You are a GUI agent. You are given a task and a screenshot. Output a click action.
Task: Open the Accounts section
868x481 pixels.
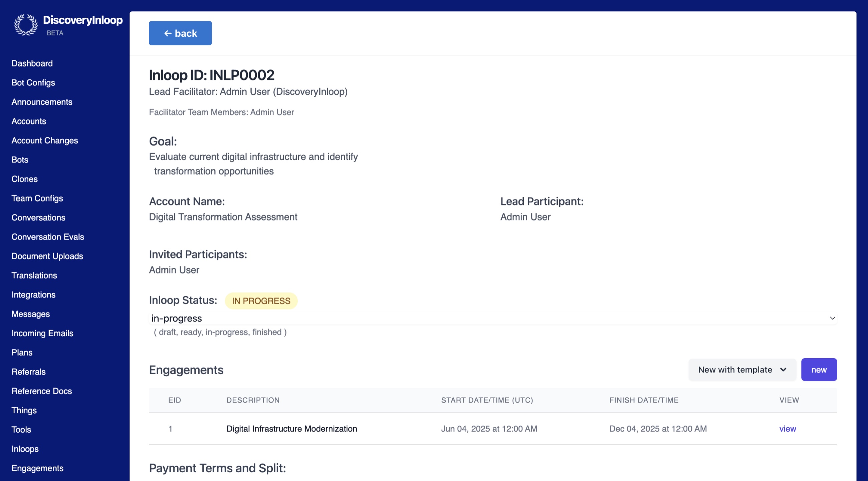(29, 121)
